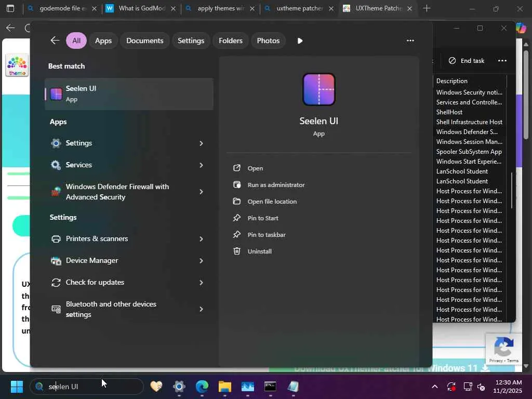Click End task in Task Manager

coord(467,61)
